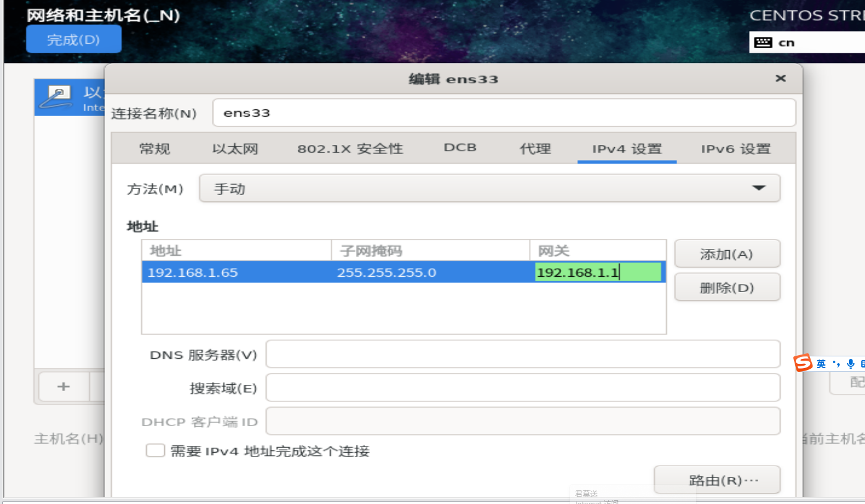
Task: Toggle 英 Chinese/English mode on Sogou bar
Action: click(x=821, y=363)
